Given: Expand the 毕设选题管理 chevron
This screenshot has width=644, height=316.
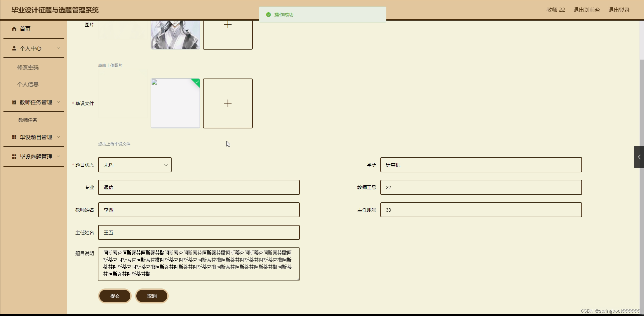Looking at the screenshot, I should (59, 156).
